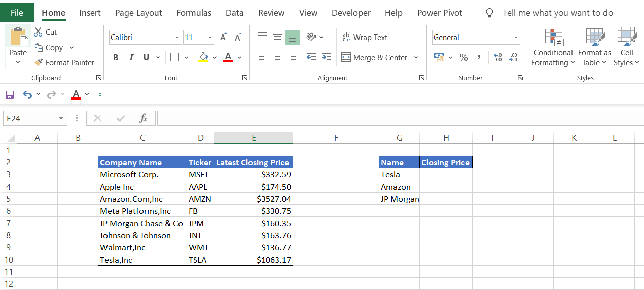Open the font name Calibri dropdown
Viewport: 644px width, 290px height.
tap(177, 38)
